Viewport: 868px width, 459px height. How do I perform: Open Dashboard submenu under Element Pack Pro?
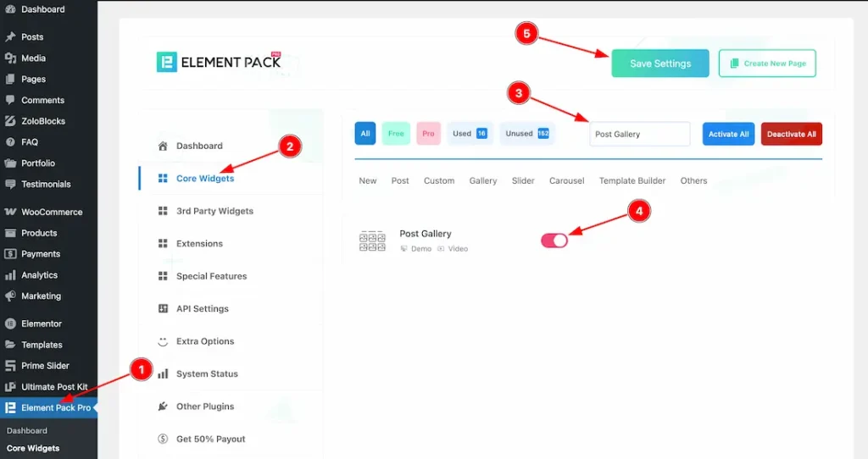27,430
